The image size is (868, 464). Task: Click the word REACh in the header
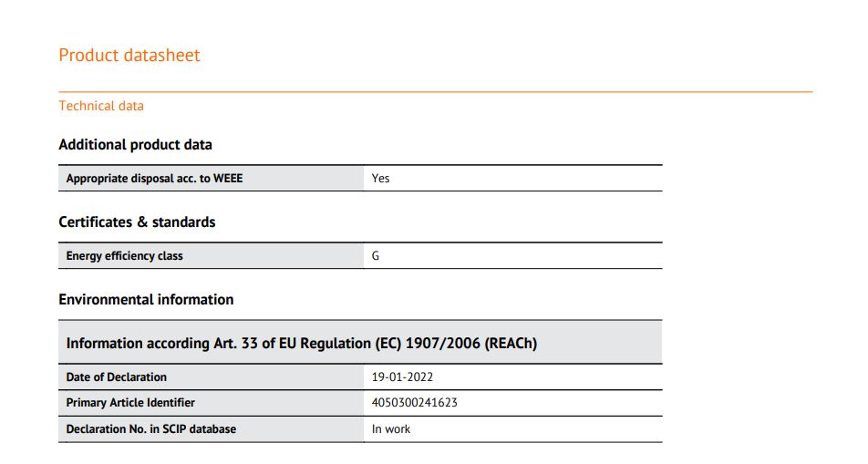pos(511,344)
